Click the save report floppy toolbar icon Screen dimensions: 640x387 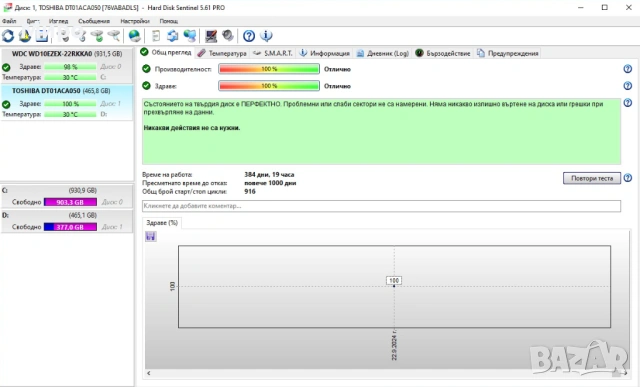coord(42,36)
